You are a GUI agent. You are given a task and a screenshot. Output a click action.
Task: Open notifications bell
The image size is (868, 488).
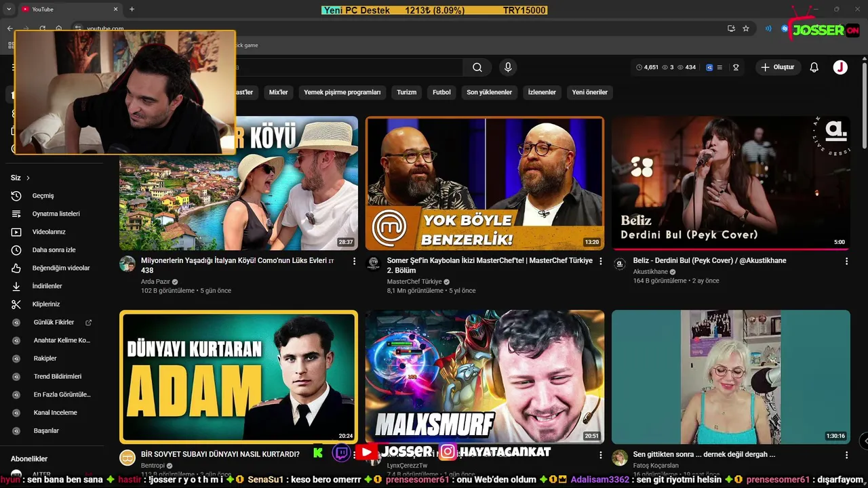[814, 67]
